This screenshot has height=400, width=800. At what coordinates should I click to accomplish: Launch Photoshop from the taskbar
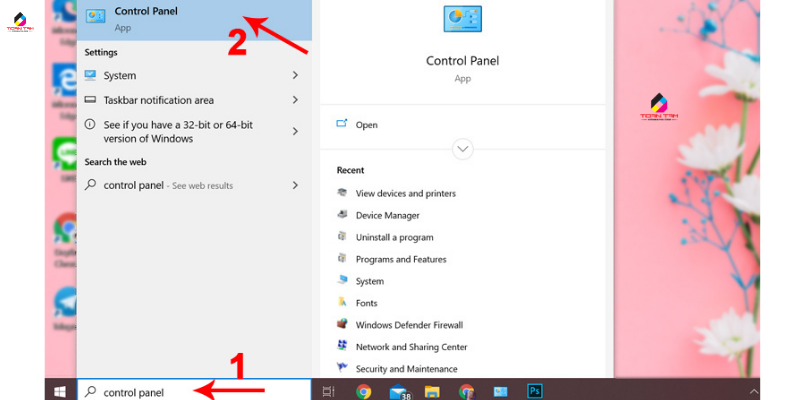click(535, 391)
